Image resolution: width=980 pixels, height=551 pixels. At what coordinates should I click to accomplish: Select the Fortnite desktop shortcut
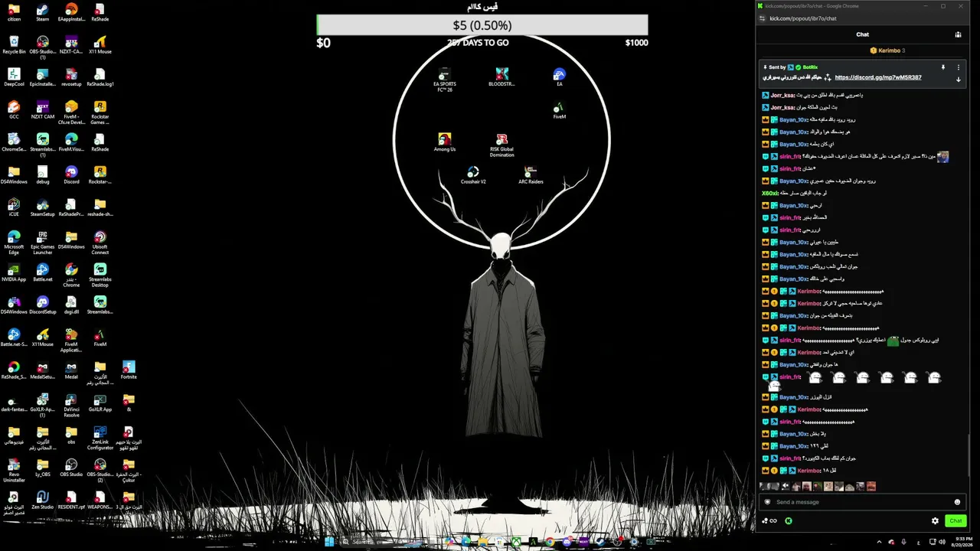[129, 370]
